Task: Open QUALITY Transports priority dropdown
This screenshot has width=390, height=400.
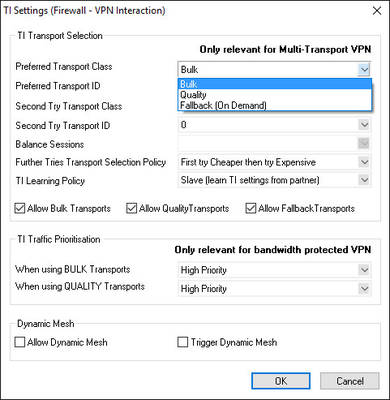Action: [x=364, y=288]
